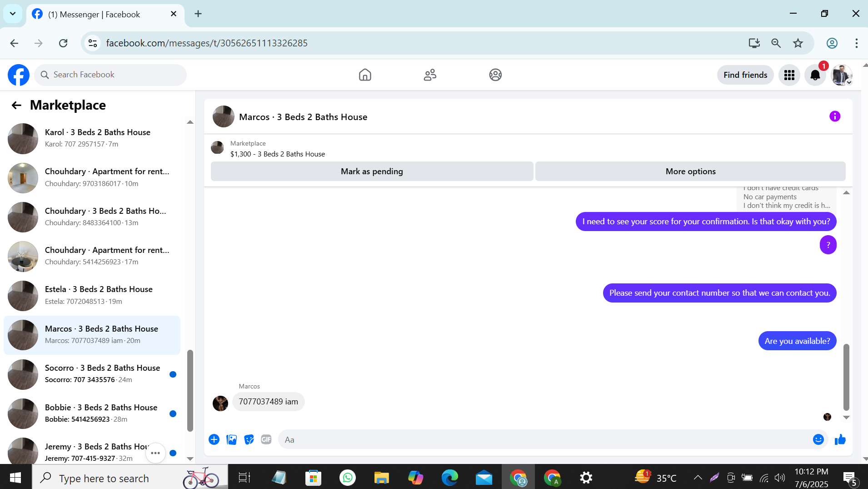Click the Windows taskbar search box
Screen dimensions: 868x489
[x=130, y=478]
